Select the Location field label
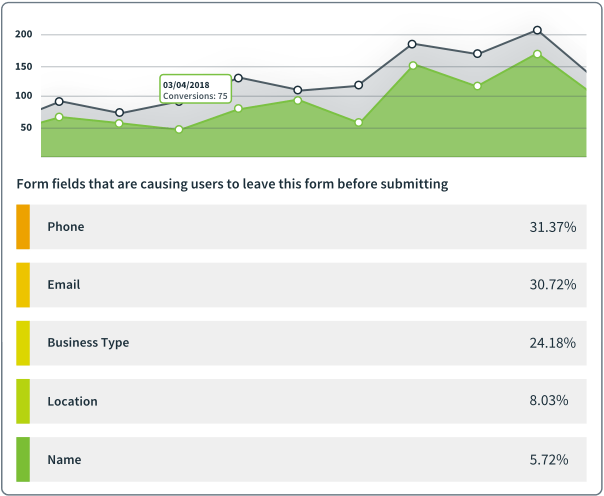This screenshot has width=604, height=496. tap(72, 401)
